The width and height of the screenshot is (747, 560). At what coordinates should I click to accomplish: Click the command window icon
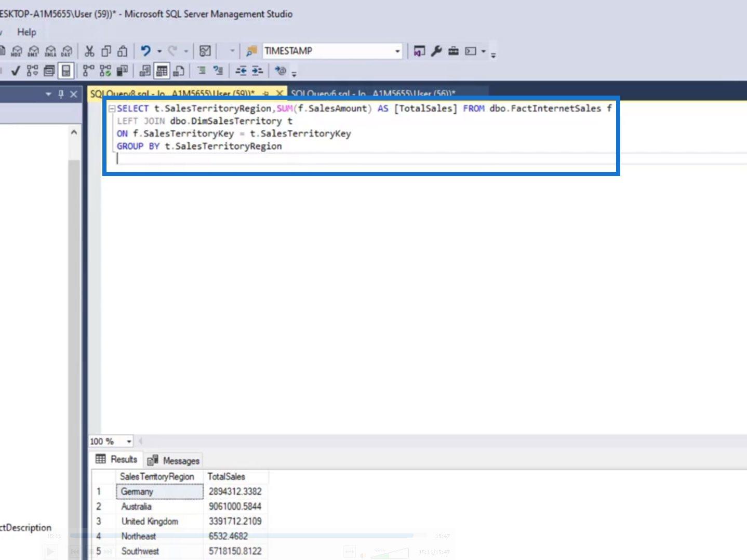coord(471,51)
